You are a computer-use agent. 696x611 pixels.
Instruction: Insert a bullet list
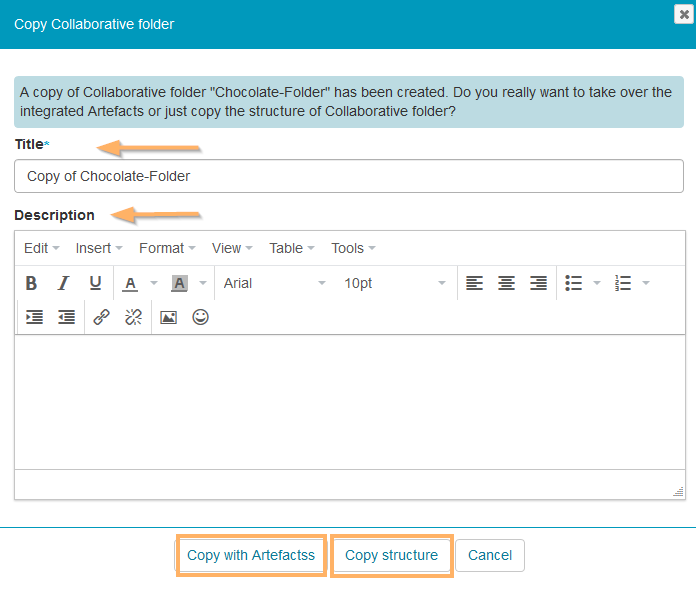(x=574, y=283)
